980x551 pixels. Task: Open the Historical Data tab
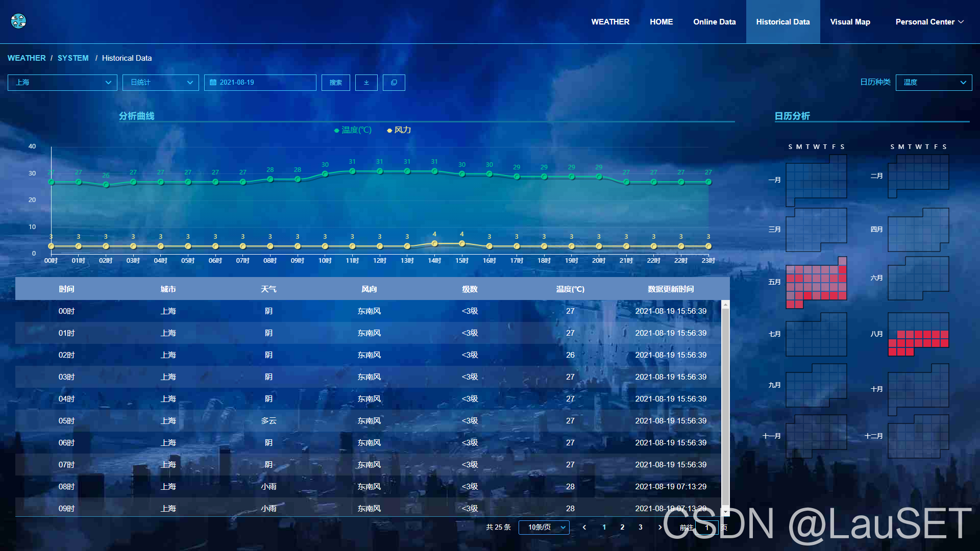click(x=783, y=22)
